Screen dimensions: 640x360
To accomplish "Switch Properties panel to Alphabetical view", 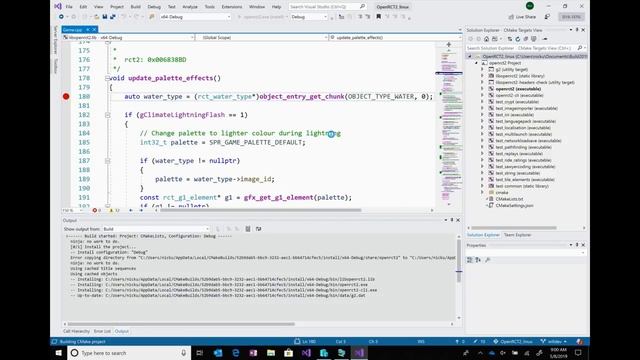I will click(478, 260).
